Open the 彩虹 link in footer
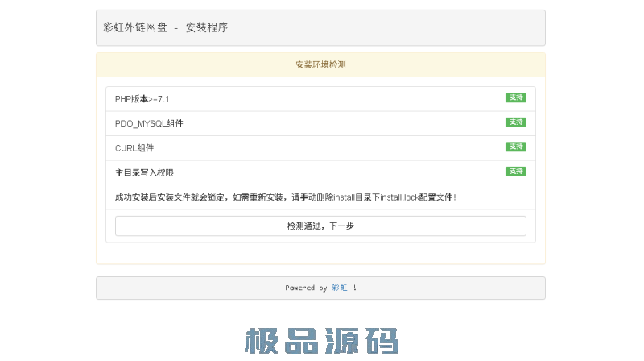The image size is (644, 361). pyautogui.click(x=339, y=288)
